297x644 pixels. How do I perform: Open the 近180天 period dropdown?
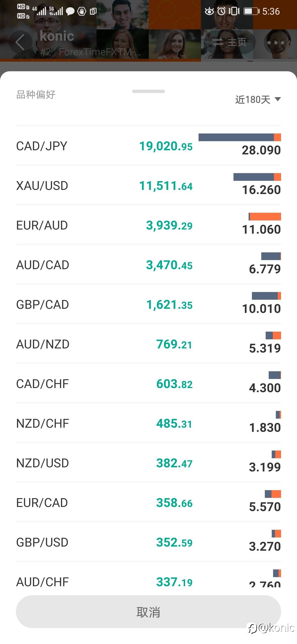pyautogui.click(x=253, y=100)
